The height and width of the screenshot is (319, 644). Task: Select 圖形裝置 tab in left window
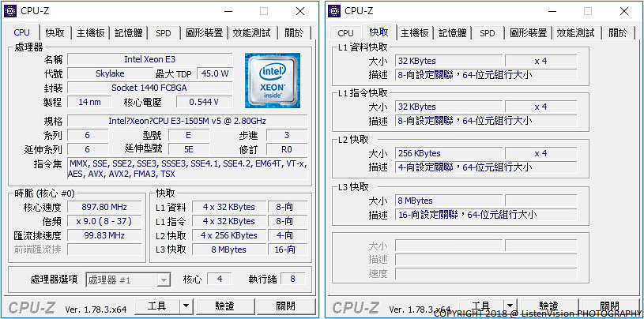(x=204, y=33)
